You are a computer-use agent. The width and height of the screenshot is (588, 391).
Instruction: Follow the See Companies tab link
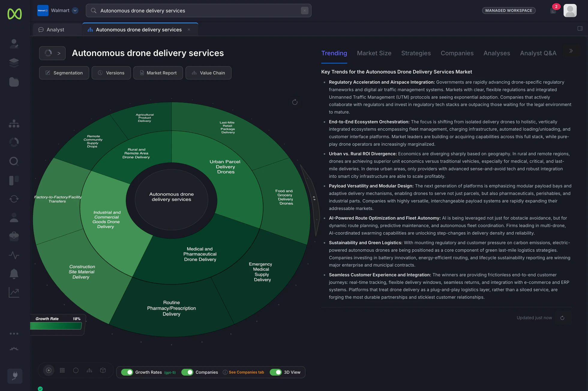pos(246,372)
